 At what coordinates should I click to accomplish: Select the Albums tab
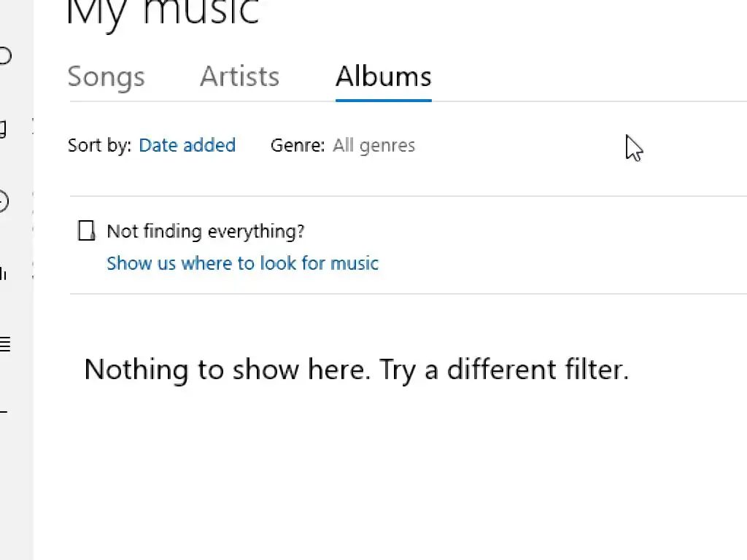[384, 77]
